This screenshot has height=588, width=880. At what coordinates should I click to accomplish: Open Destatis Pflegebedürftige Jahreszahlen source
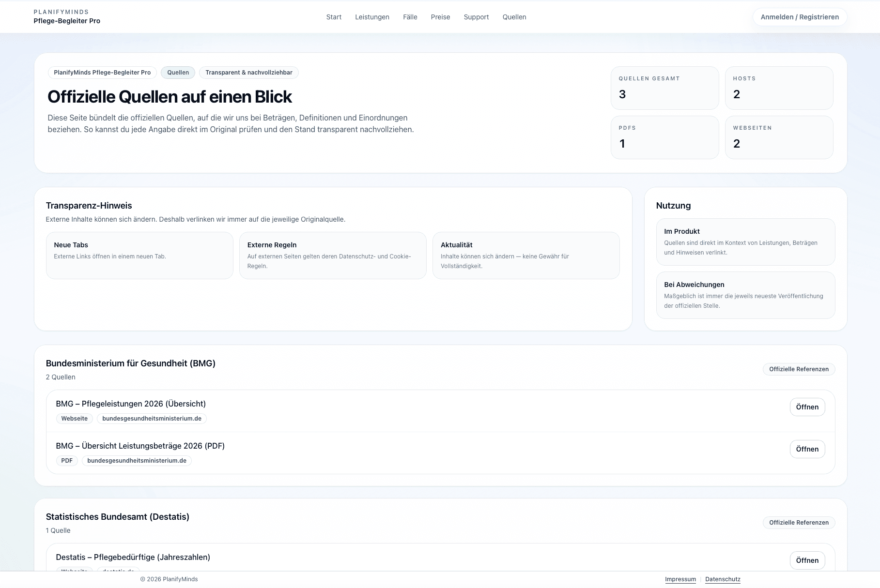pos(807,560)
